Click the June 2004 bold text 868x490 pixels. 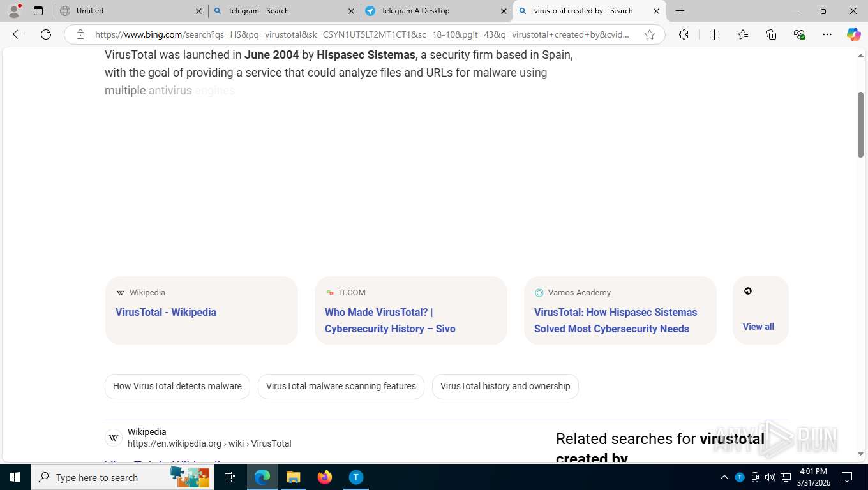point(272,55)
